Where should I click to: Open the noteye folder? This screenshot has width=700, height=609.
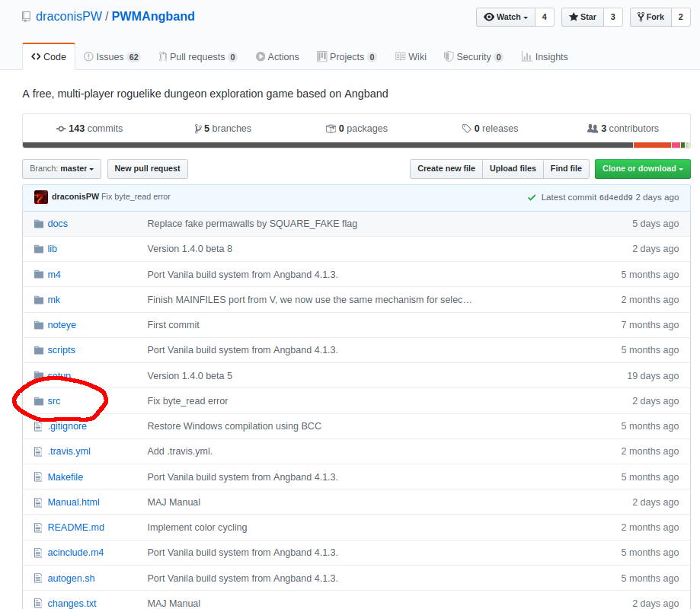tap(62, 325)
